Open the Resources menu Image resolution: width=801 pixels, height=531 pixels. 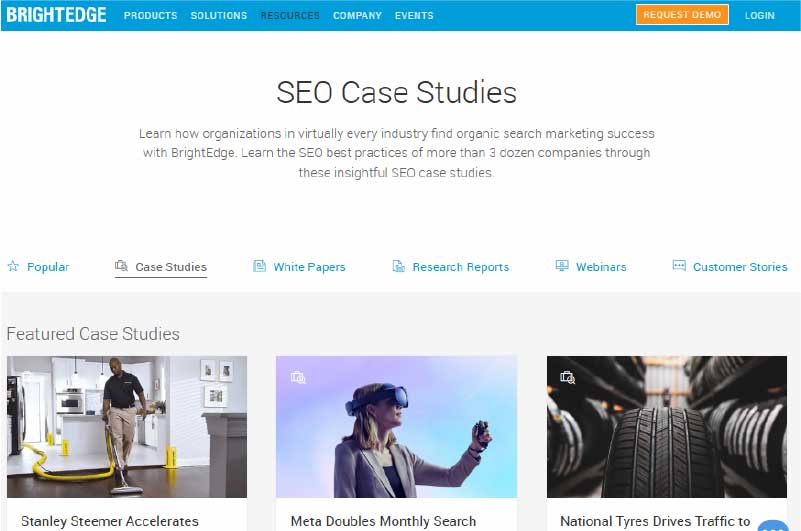tap(290, 15)
